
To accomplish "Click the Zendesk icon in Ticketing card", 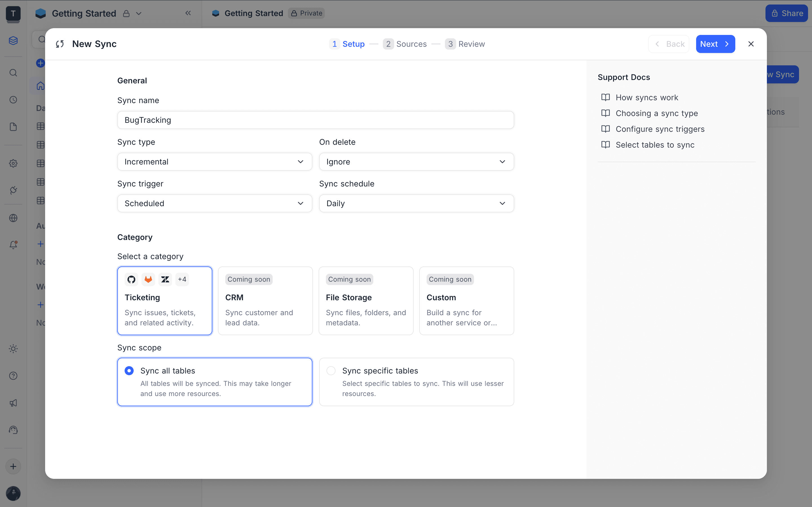I will click(165, 279).
